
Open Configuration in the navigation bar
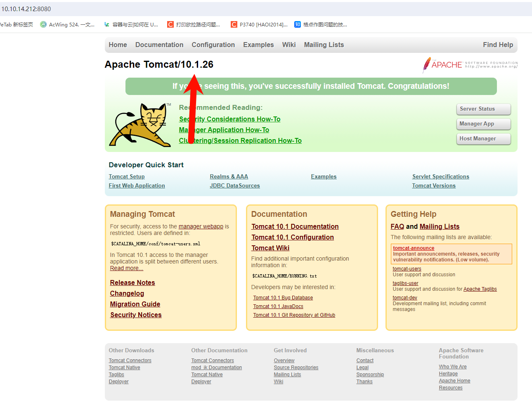pos(213,45)
